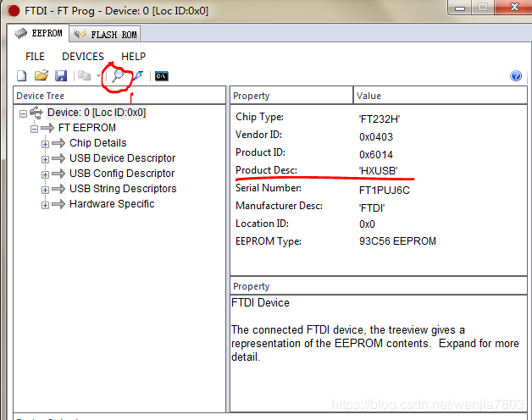
Task: Open the HELP menu
Action: (133, 57)
